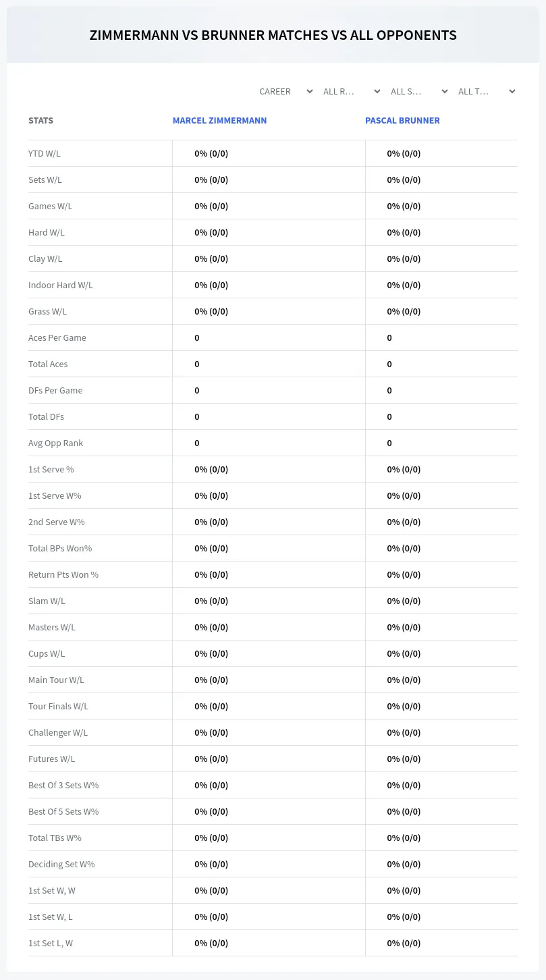Select the 1st Serve % row
The image size is (546, 980).
click(x=273, y=469)
